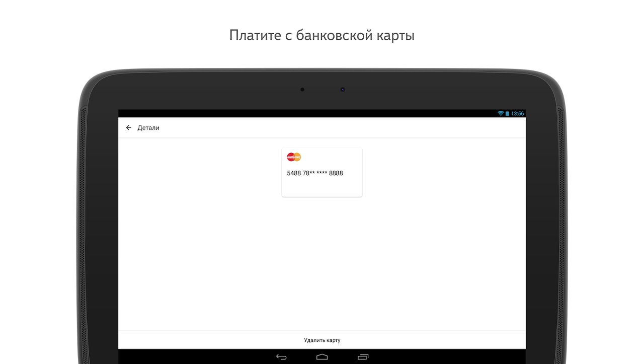Click the Удалить карту button
Screen dimensions: 644x364
pos(322,340)
